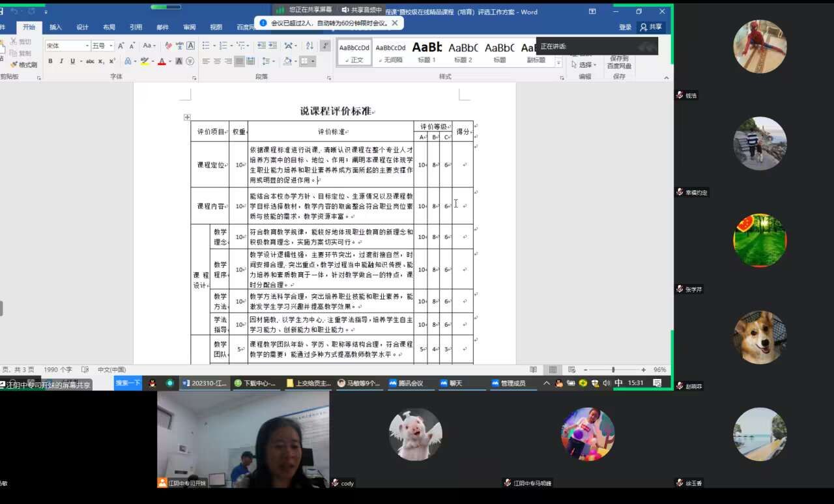Open the borders dropdown arrow
The height and width of the screenshot is (504, 834).
(x=313, y=61)
